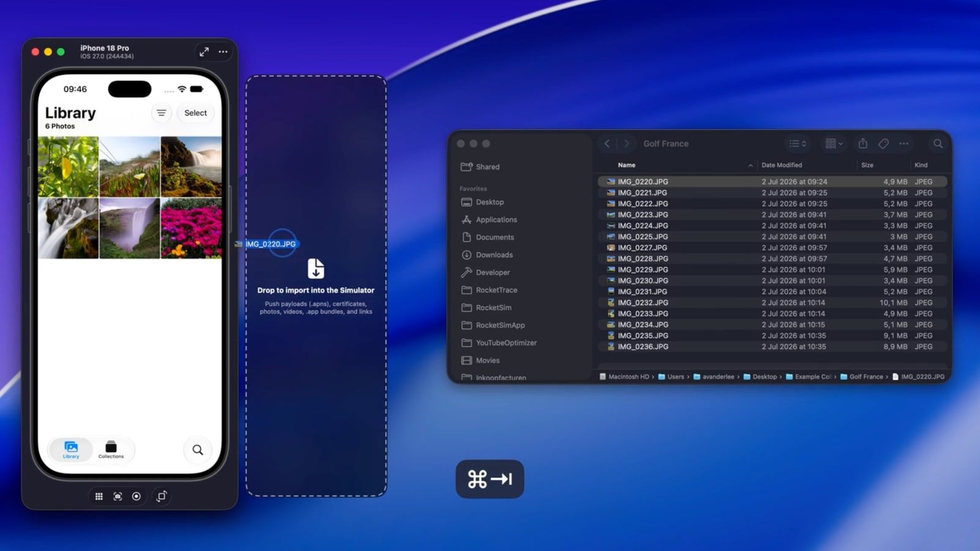
Task: Select file IMG_0232.JPG
Action: coord(772,303)
